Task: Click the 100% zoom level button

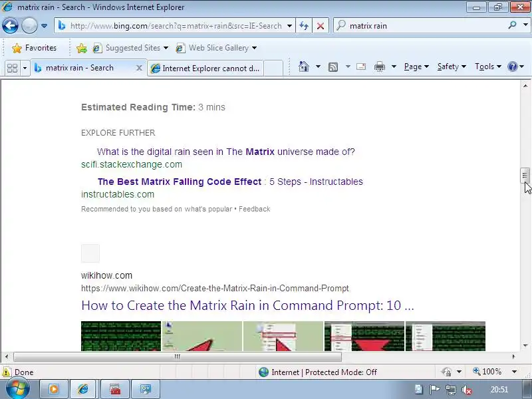Action: point(487,372)
